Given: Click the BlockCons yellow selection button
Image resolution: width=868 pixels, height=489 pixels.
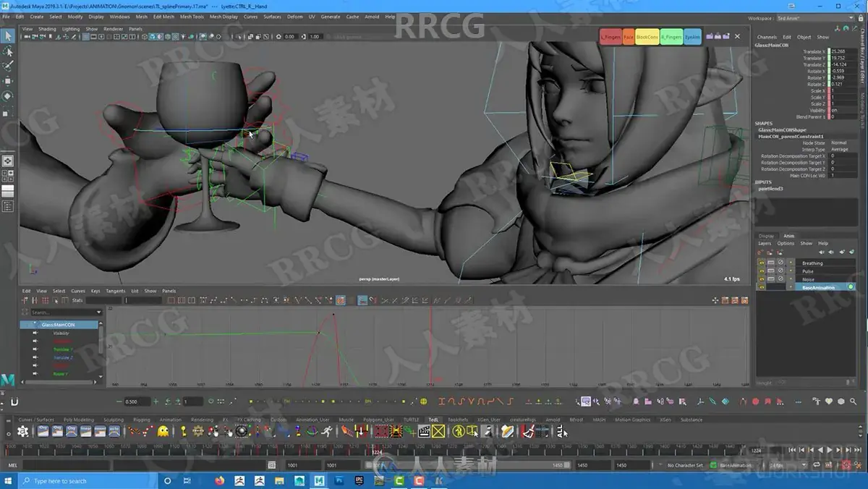Looking at the screenshot, I should point(647,37).
